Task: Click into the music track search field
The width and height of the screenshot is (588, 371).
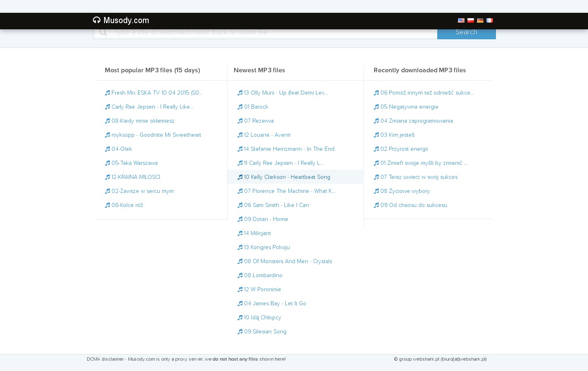Action: pyautogui.click(x=273, y=33)
